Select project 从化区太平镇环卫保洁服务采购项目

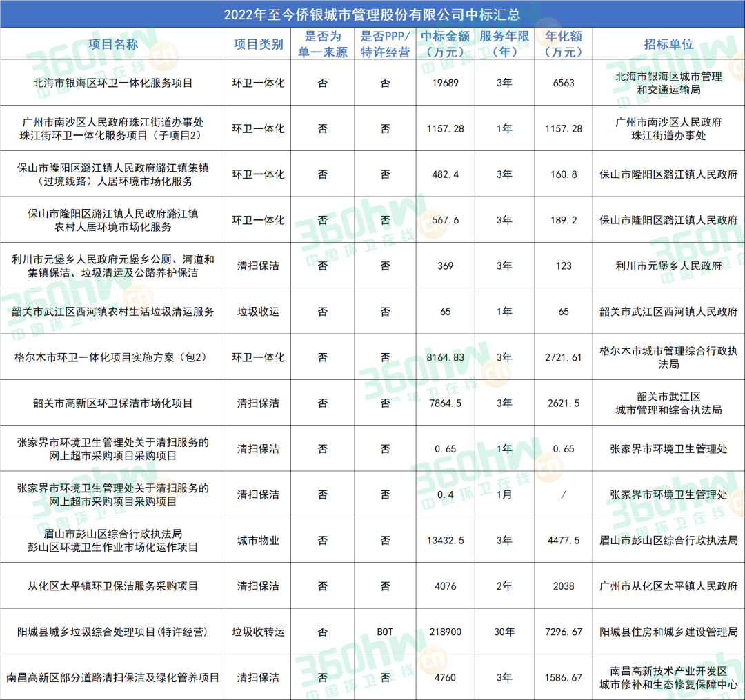pos(113,586)
